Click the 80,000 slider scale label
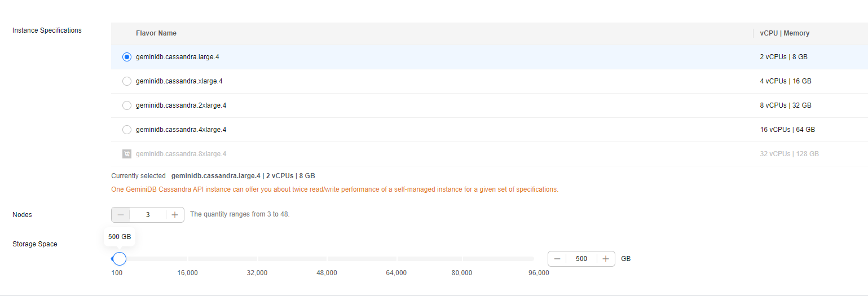Viewport: 868px width, 296px height. pos(461,273)
